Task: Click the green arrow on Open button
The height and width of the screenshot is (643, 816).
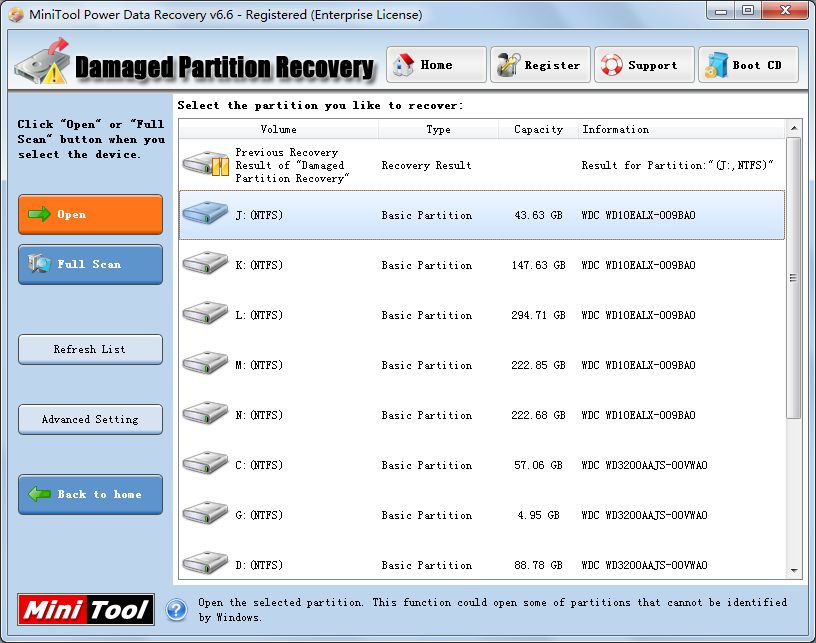Action: [x=39, y=214]
